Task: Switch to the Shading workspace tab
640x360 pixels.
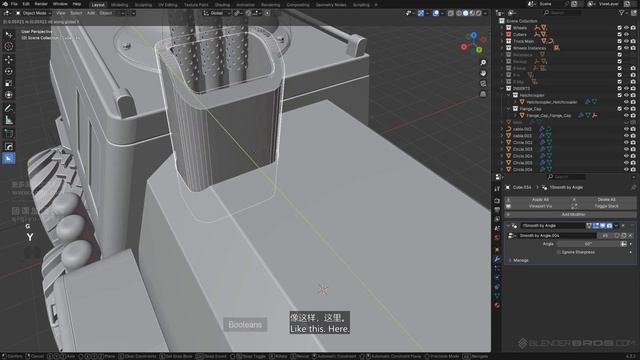Action: click(x=222, y=5)
